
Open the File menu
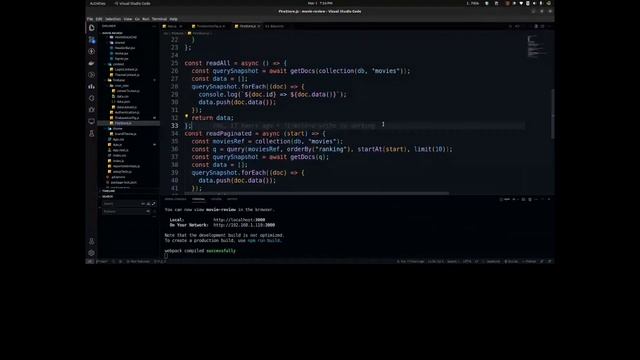pos(90,19)
